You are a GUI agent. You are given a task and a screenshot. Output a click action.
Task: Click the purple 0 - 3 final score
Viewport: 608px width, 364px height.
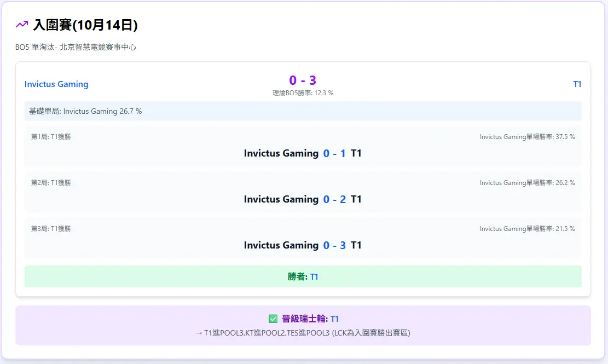(303, 80)
